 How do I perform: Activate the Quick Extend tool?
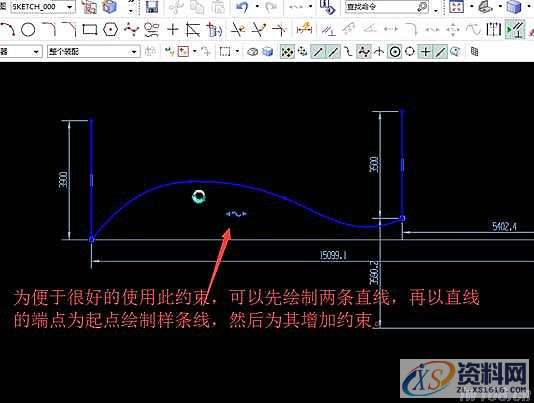click(x=258, y=30)
